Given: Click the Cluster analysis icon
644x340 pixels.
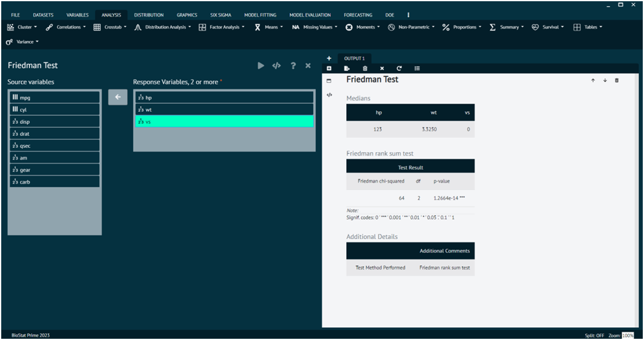Looking at the screenshot, I should 10,27.
